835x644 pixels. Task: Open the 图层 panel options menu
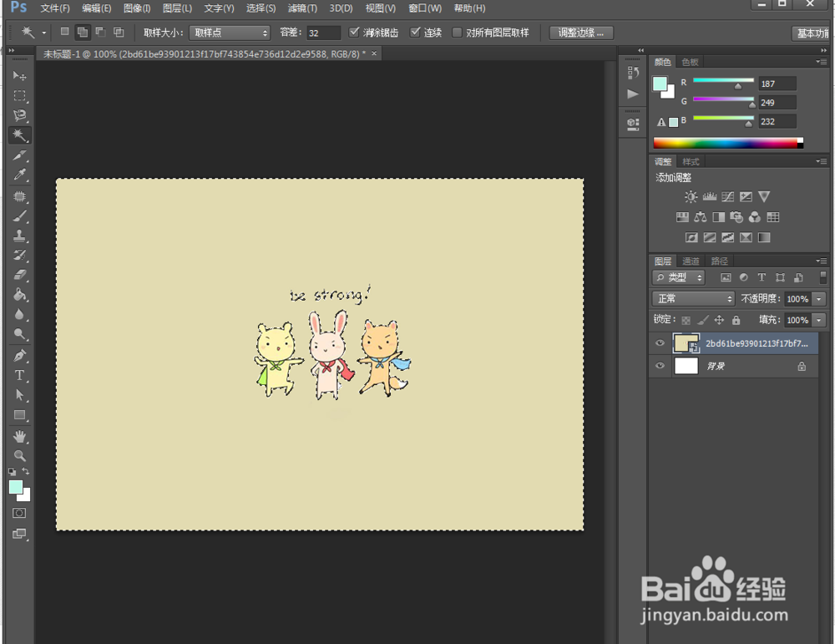(x=821, y=261)
